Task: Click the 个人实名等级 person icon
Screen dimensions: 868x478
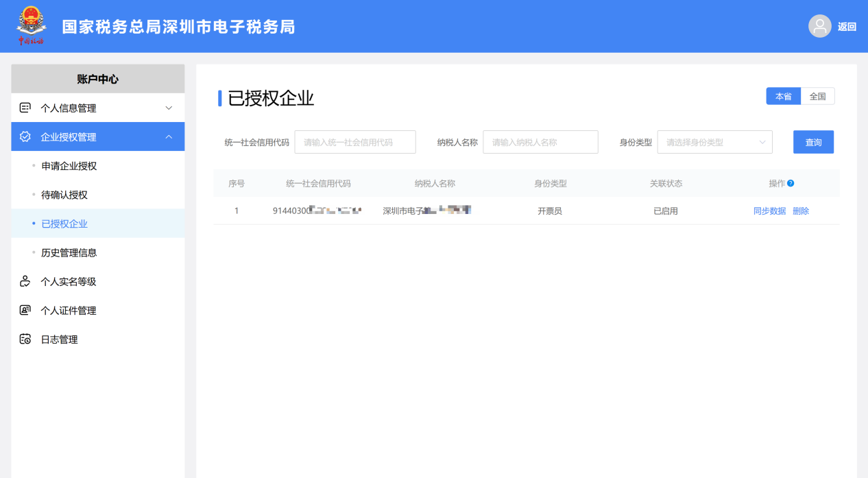Action: (25, 281)
